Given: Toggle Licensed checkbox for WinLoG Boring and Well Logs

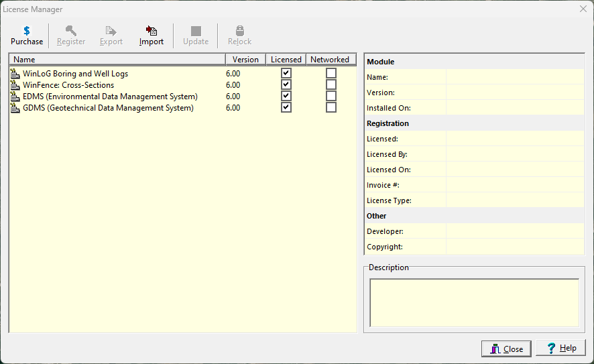Looking at the screenshot, I should pyautogui.click(x=286, y=73).
